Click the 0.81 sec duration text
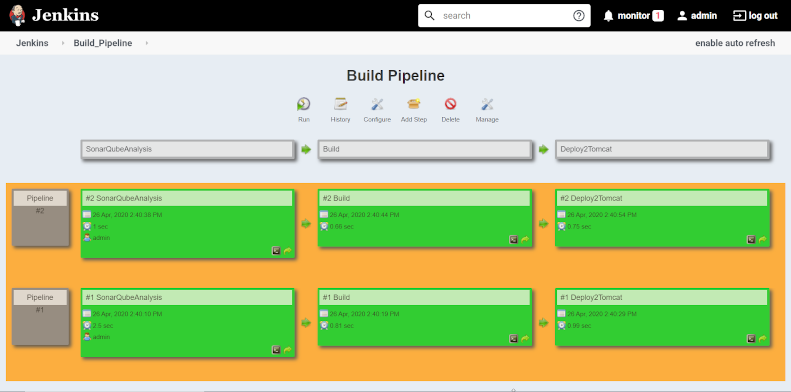Viewport: 791px width, 392px height. pos(342,325)
